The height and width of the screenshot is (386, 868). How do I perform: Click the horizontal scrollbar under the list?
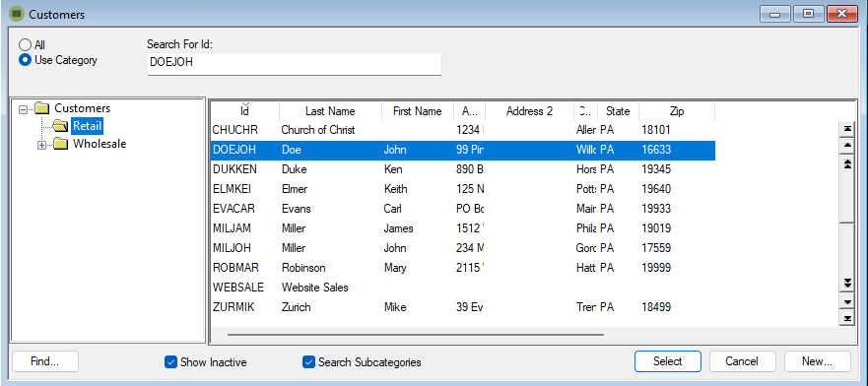pyautogui.click(x=415, y=334)
